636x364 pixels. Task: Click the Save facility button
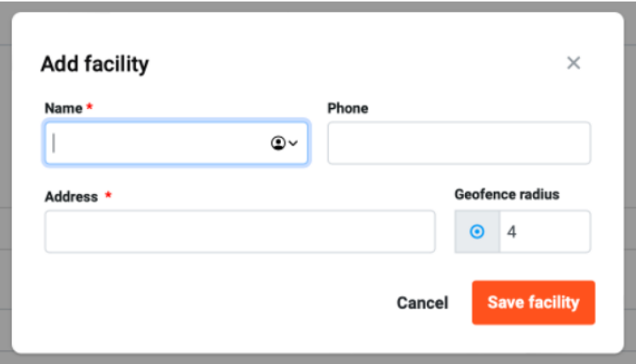(x=533, y=303)
